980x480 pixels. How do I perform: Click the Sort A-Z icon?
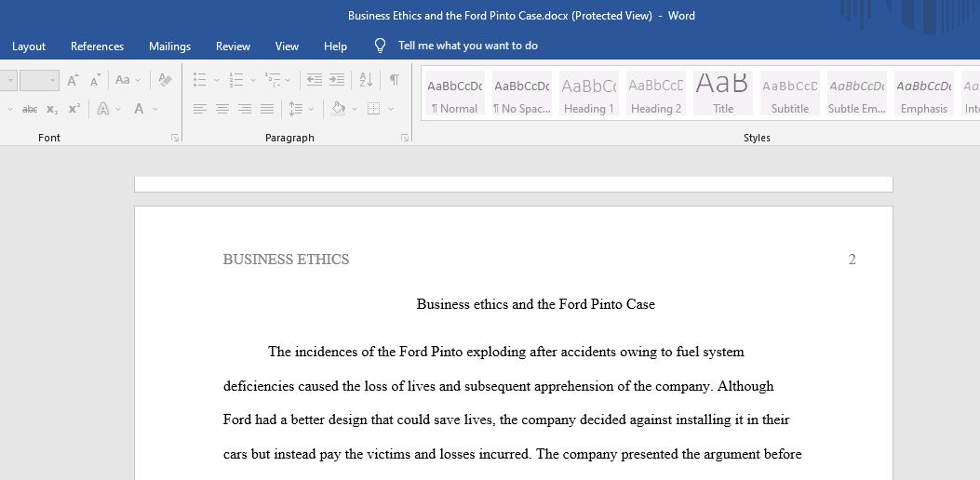coord(366,80)
